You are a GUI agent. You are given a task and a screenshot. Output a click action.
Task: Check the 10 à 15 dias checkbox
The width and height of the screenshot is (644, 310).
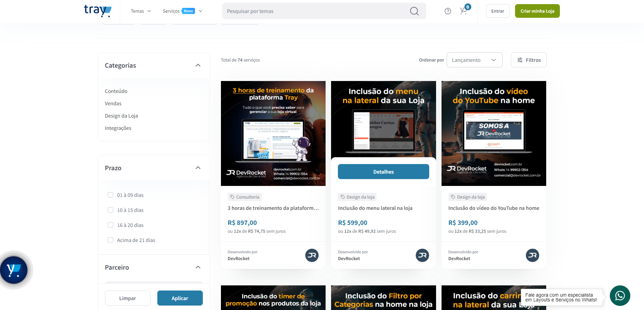pyautogui.click(x=110, y=210)
